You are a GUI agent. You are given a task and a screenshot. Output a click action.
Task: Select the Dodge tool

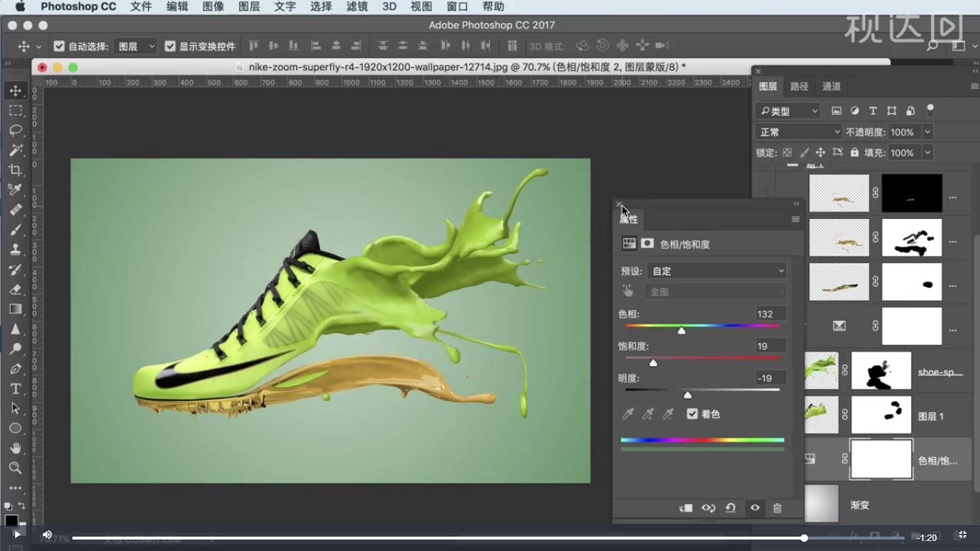(15, 349)
